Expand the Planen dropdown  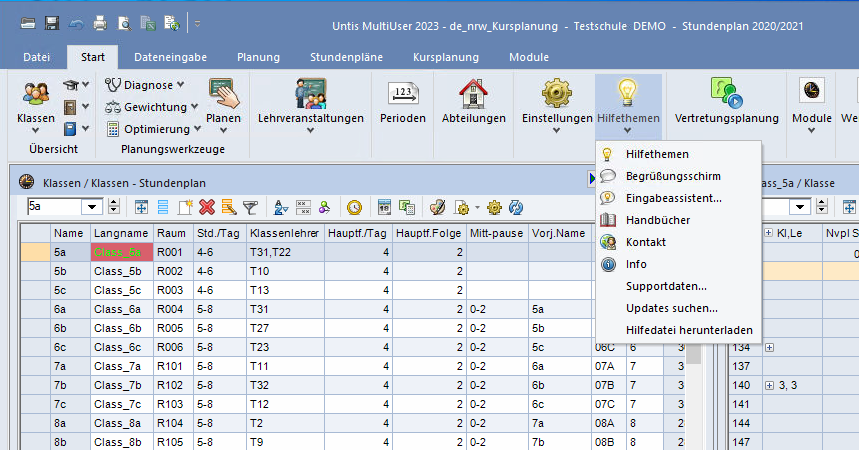tap(224, 130)
